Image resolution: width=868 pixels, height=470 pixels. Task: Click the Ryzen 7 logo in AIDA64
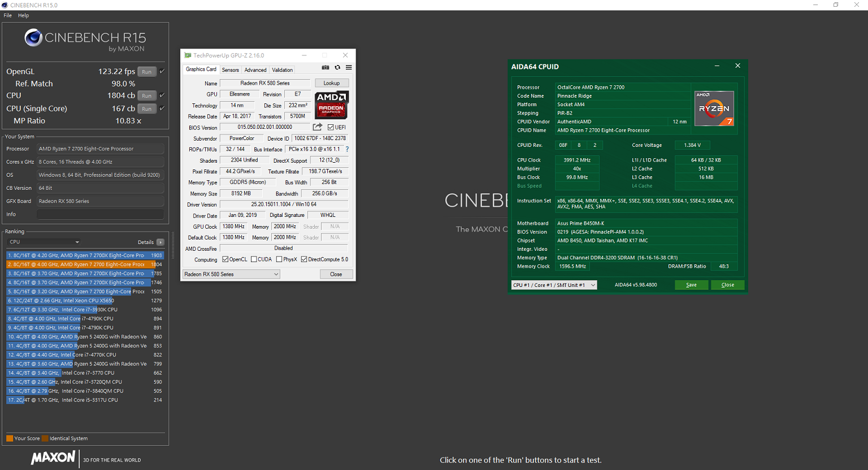[x=714, y=108]
